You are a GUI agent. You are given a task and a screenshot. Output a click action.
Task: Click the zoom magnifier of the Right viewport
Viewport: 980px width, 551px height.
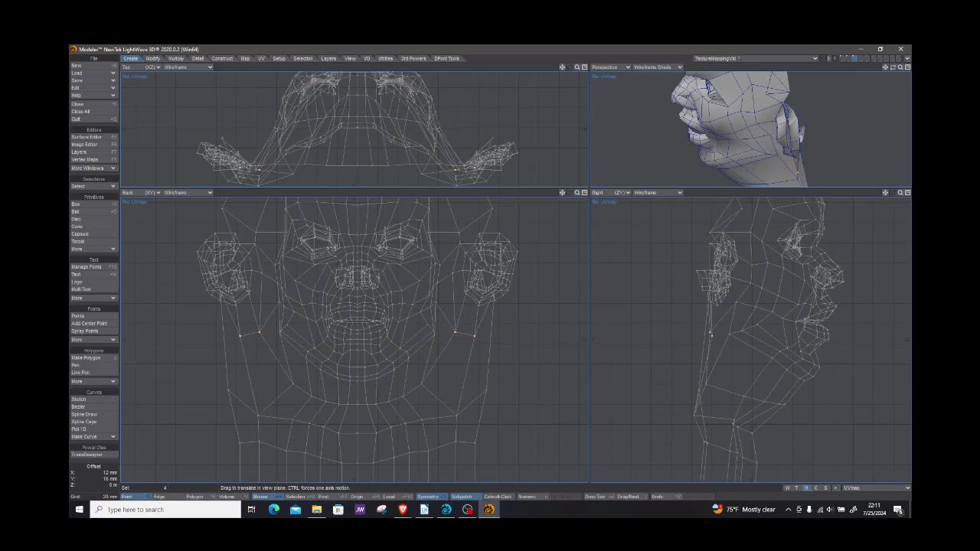point(900,193)
